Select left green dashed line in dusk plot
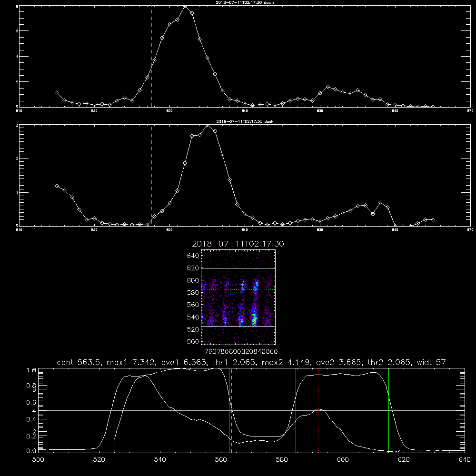 151,175
